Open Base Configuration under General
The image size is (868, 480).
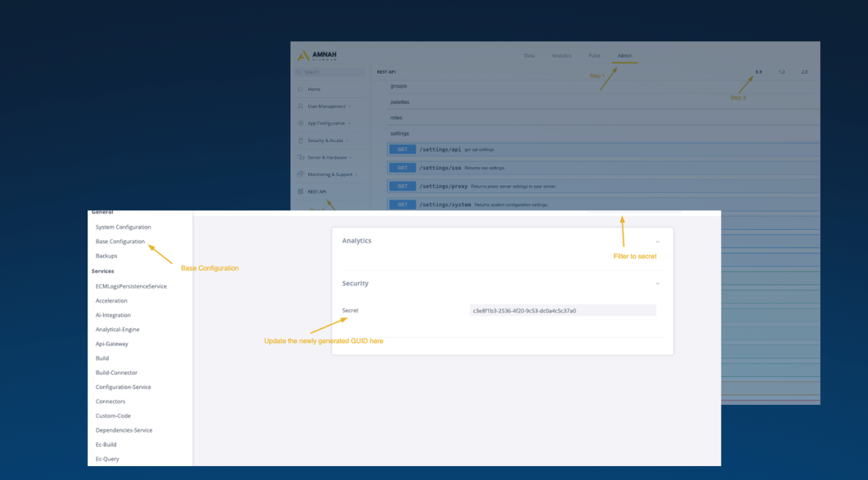[x=120, y=241]
